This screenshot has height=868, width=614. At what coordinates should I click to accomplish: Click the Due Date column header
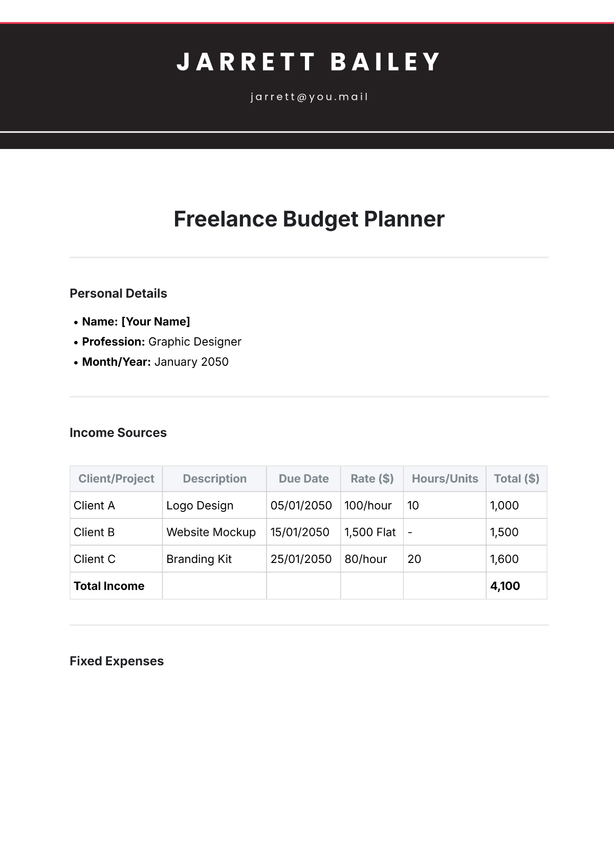pos(303,479)
